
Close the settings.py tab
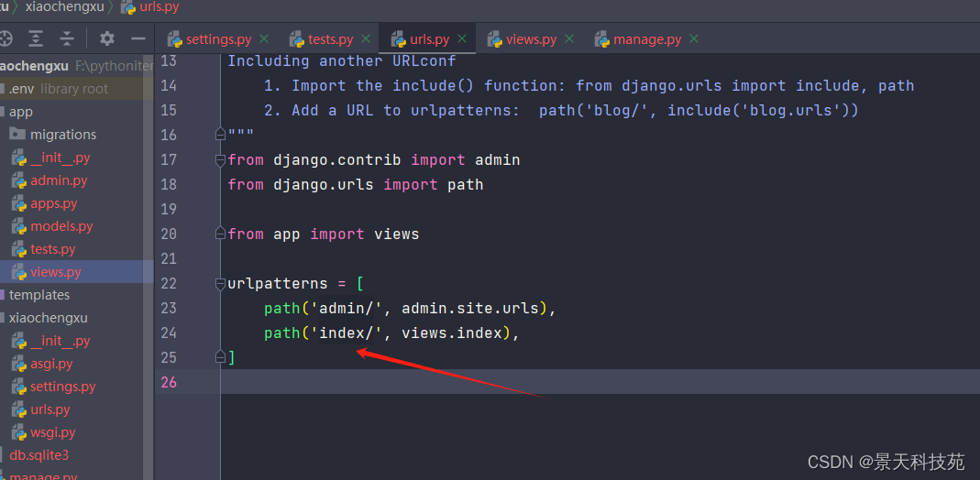point(264,38)
